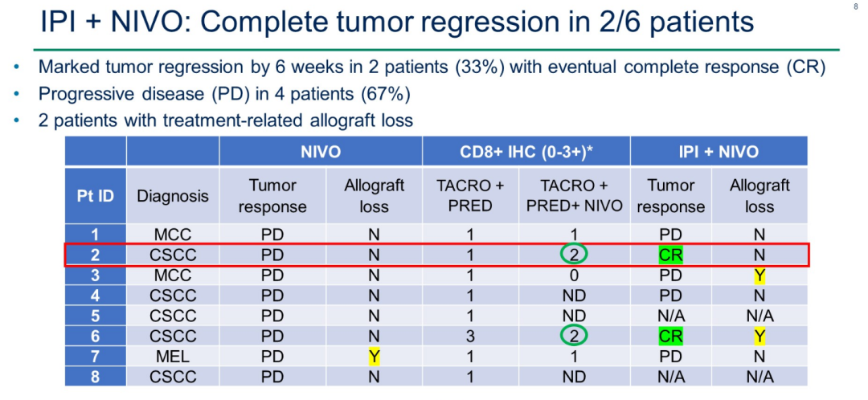This screenshot has width=868, height=400.
Task: Click the value 3 in patient 6's row
Action: pyautogui.click(x=470, y=336)
